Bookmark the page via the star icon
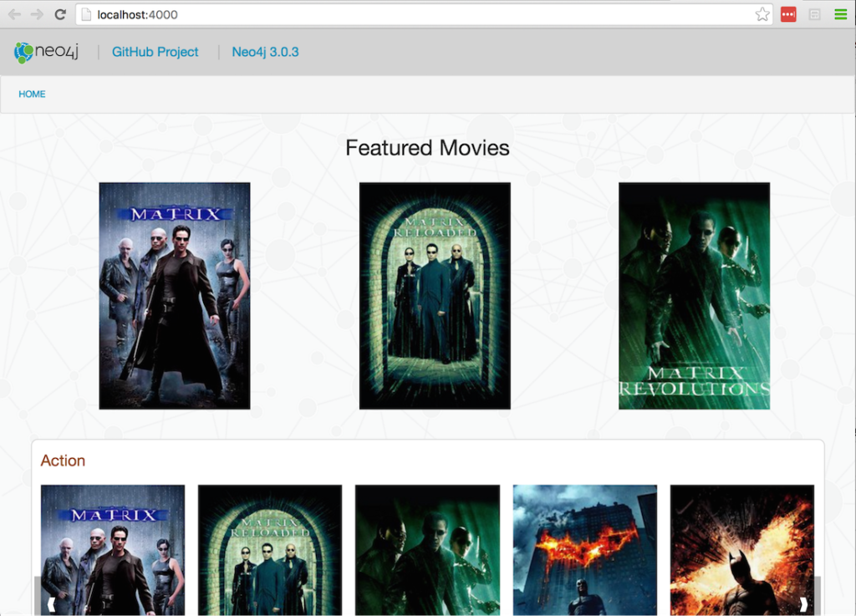Screen dimensions: 856x616 [762, 13]
